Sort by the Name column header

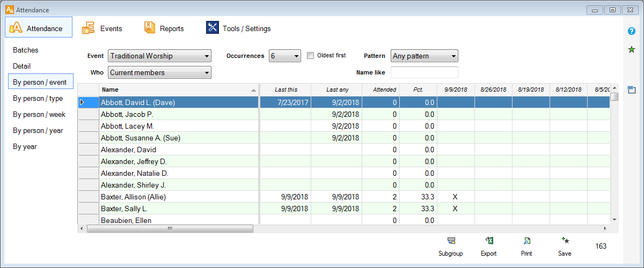click(x=178, y=90)
